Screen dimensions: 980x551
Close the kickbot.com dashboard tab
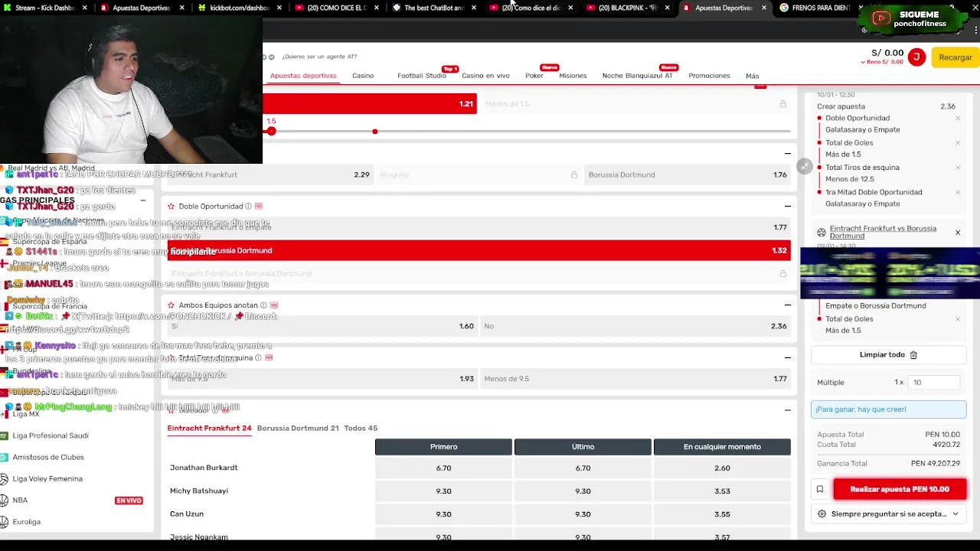pos(279,8)
